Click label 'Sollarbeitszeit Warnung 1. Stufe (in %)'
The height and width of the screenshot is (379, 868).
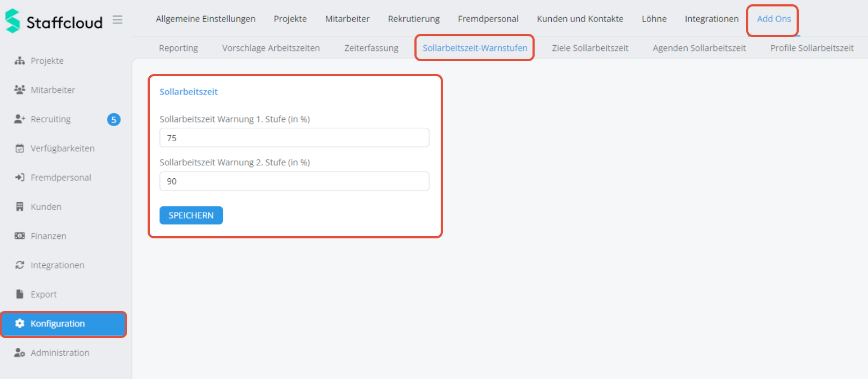coord(235,119)
